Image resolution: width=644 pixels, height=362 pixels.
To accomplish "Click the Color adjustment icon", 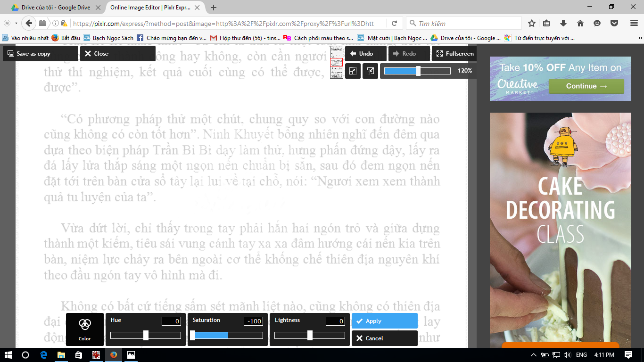I will point(85,329).
